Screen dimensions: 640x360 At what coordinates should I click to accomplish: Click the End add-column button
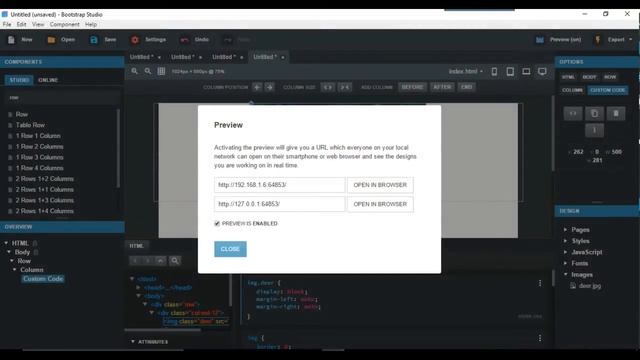click(x=467, y=87)
